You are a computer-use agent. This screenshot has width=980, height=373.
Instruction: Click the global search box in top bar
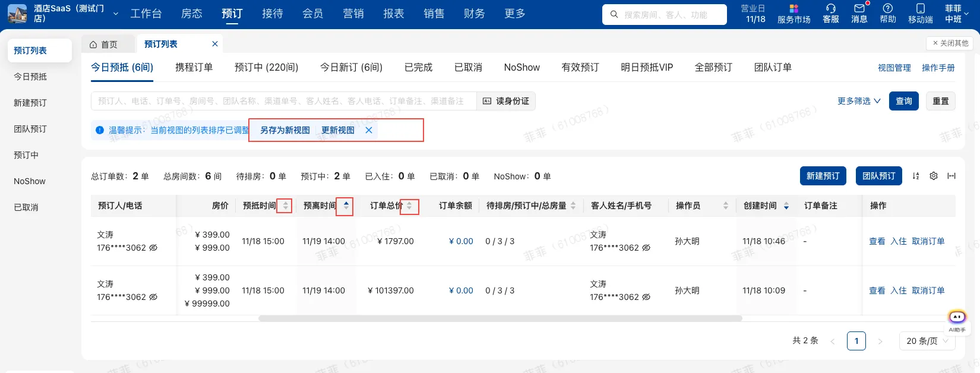(665, 14)
